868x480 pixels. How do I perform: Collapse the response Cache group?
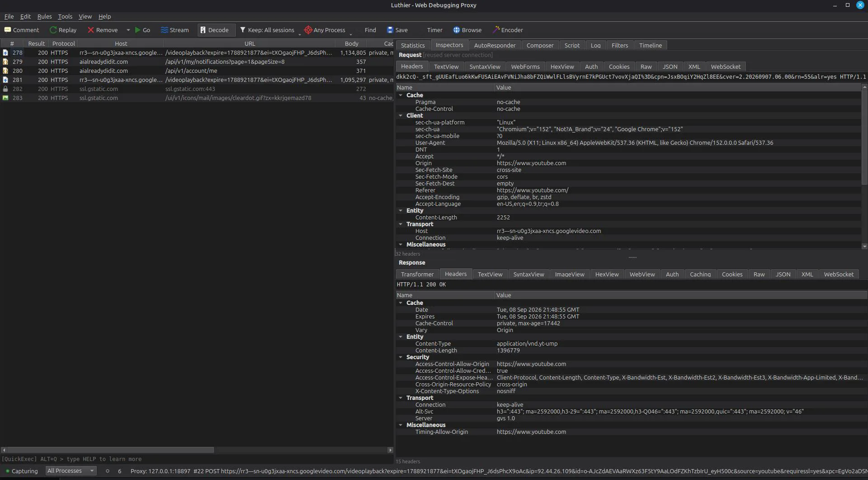point(401,303)
